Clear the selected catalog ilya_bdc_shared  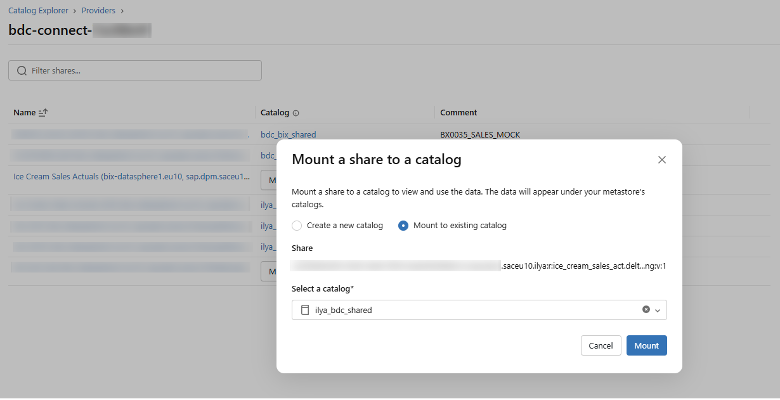pyautogui.click(x=646, y=310)
